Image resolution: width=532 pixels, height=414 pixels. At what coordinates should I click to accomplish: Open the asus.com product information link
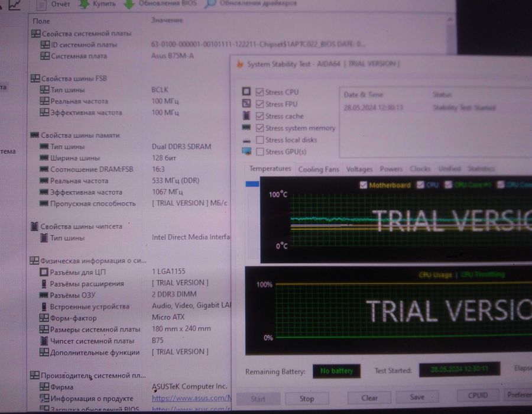(192, 397)
